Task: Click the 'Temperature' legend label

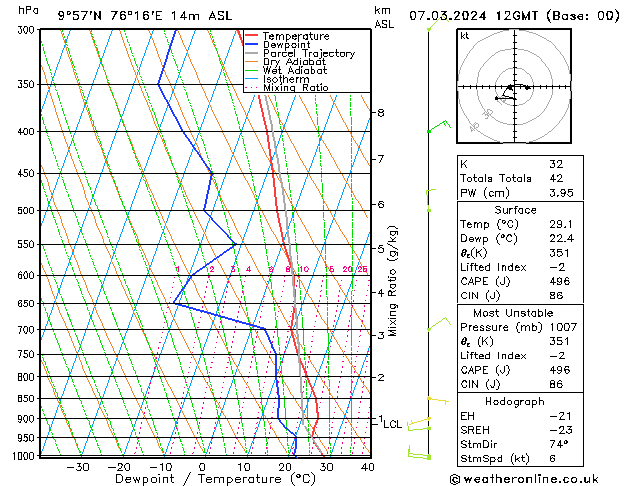Action: [x=296, y=36]
